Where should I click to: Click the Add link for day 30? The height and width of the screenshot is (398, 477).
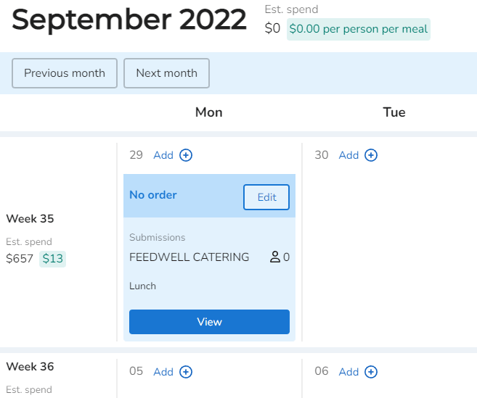349,155
